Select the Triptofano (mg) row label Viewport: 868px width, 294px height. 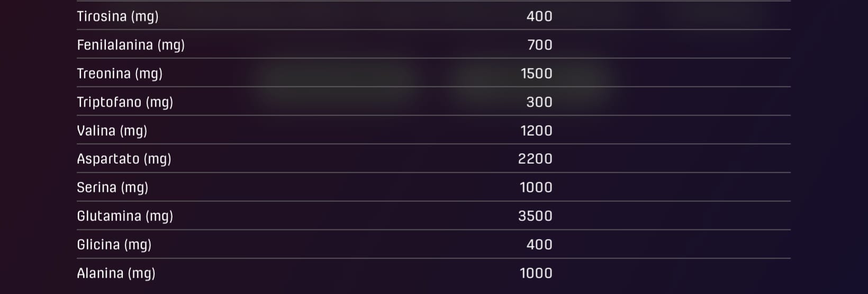coord(125,102)
